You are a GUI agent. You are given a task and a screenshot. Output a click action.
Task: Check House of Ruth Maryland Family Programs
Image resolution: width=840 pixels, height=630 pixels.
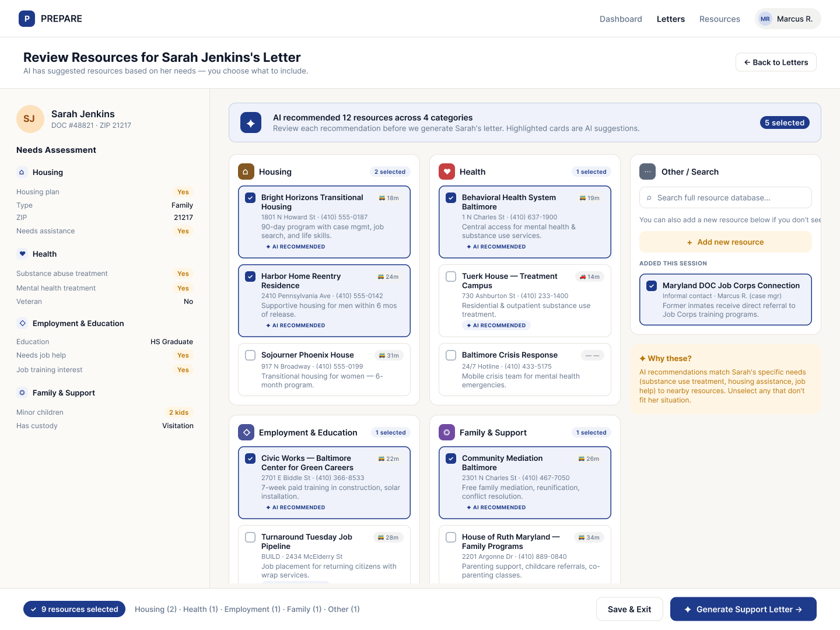[x=451, y=537]
